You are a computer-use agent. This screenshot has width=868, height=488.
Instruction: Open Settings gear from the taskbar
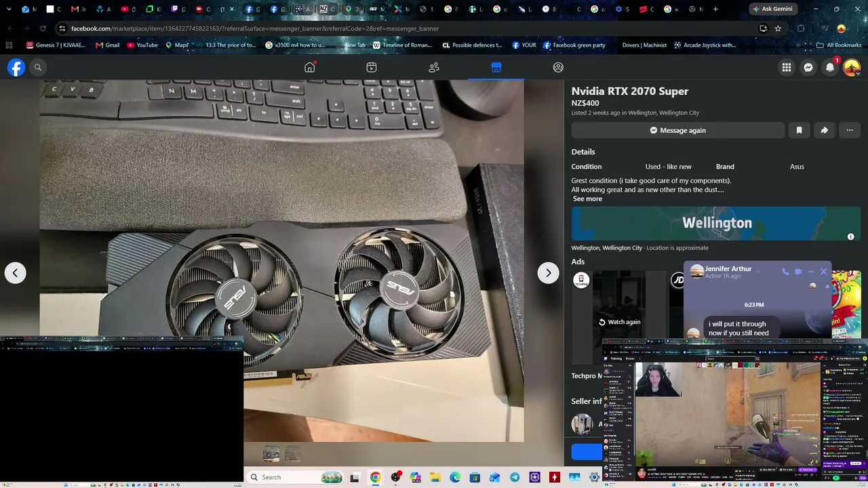point(595,477)
